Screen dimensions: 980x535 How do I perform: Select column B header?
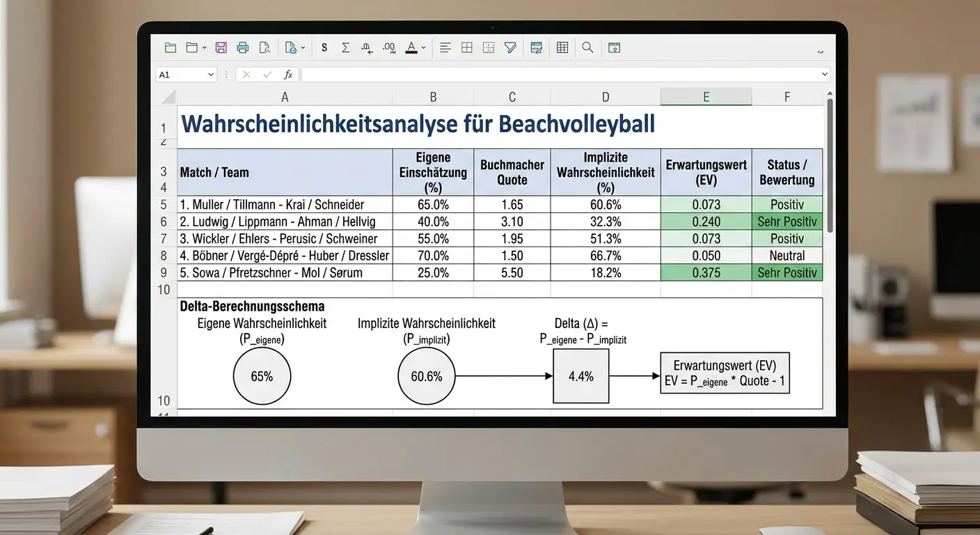(x=433, y=97)
